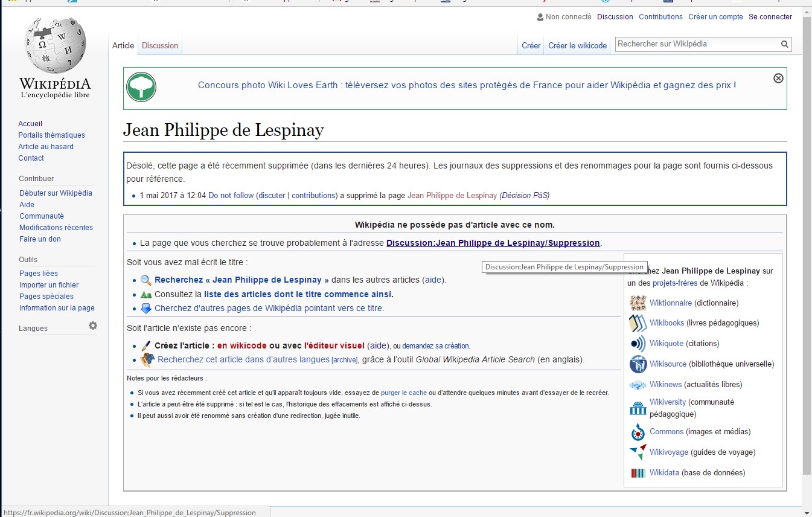Click the Wikisource project icon
Screen dimensions: 812x517
(x=638, y=364)
